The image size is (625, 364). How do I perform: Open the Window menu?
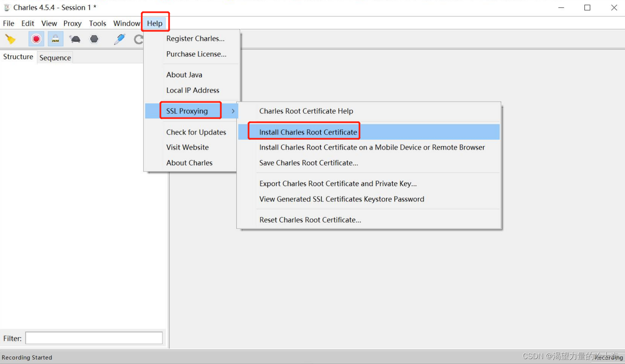(x=127, y=24)
